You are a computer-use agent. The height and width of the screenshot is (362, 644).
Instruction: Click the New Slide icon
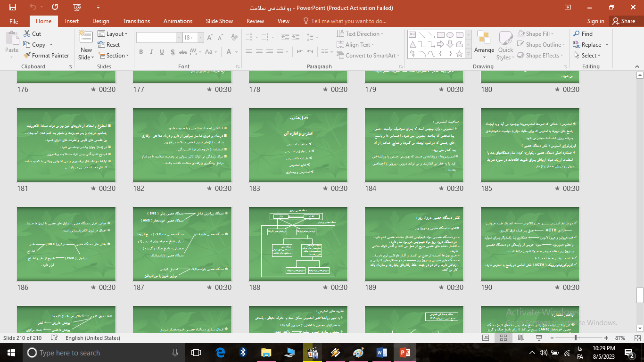(x=86, y=40)
